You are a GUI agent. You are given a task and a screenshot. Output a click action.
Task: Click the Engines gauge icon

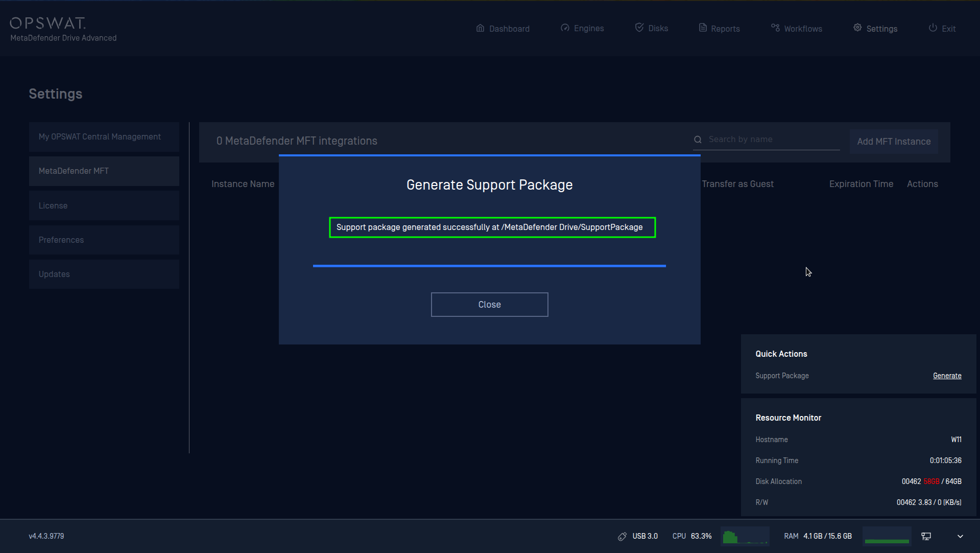[x=565, y=28]
